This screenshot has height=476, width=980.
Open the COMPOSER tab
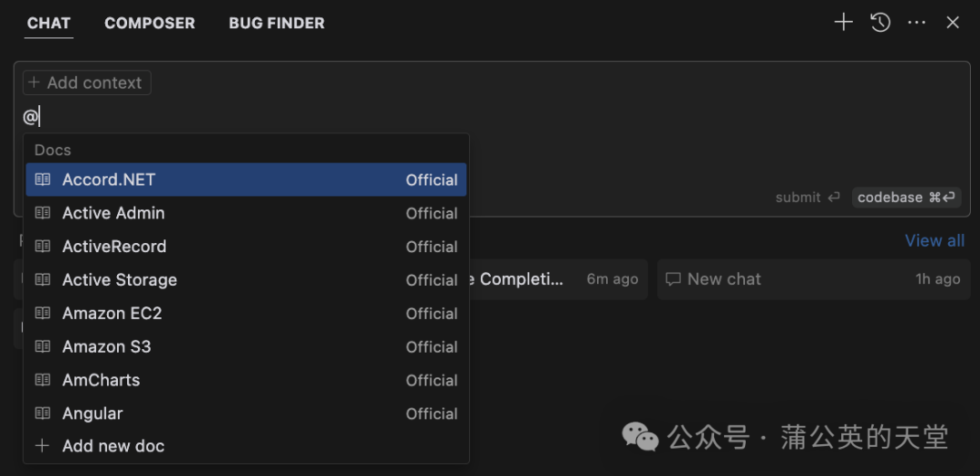[150, 23]
